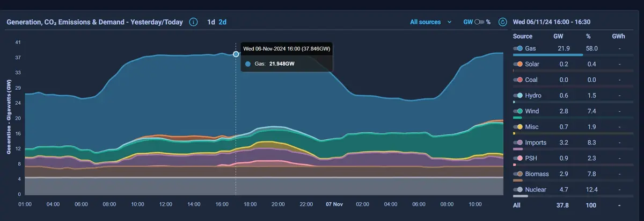Expand the sources chevron arrow
Image resolution: width=644 pixels, height=221 pixels.
(449, 23)
